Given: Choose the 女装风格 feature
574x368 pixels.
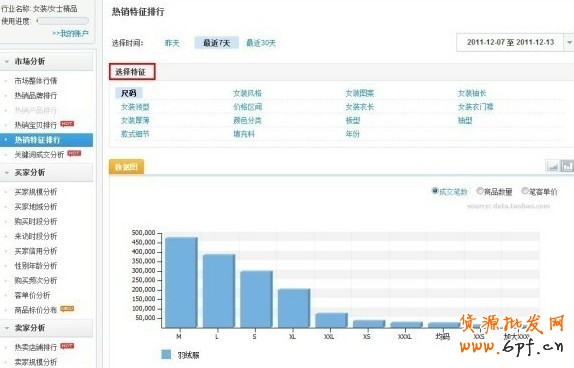Looking at the screenshot, I should [247, 93].
